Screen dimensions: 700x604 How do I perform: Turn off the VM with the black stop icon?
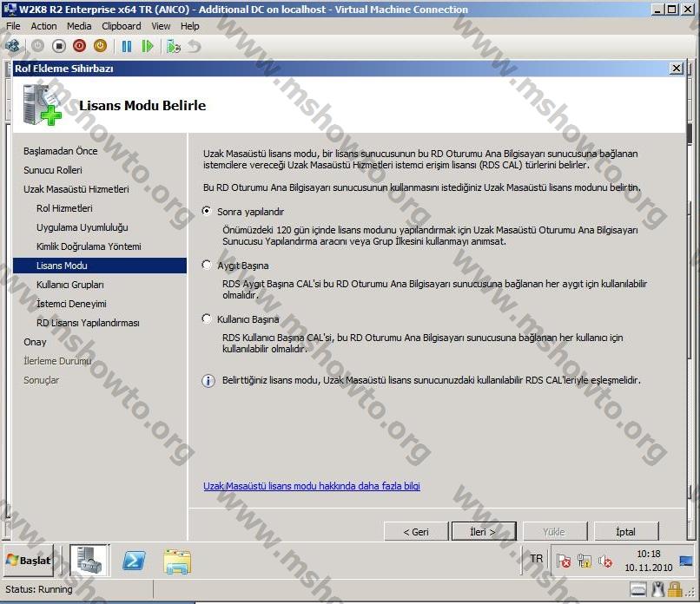(x=58, y=46)
